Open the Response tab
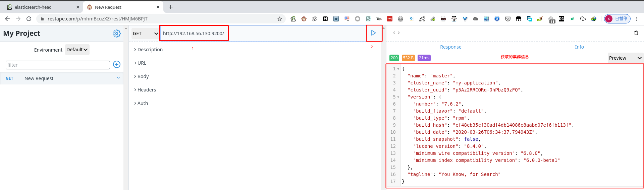Screen dimensions: 644x190 (451, 47)
